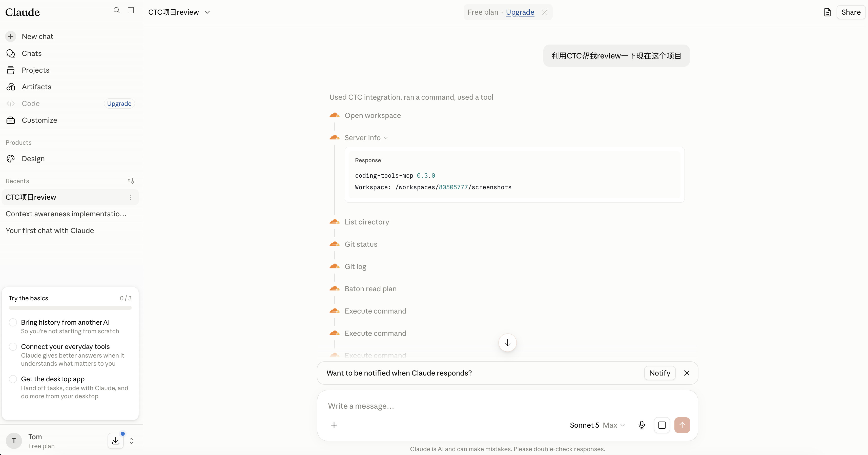Check off Connect your everyday tools
868x455 pixels.
(x=13, y=347)
